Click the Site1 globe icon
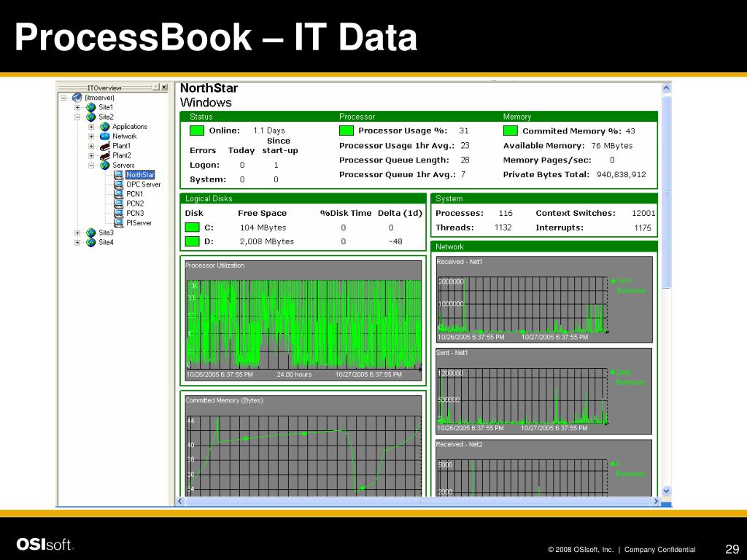 coord(91,107)
